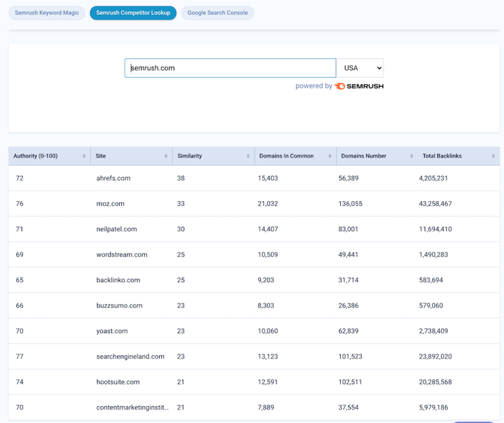The height and width of the screenshot is (423, 504).
Task: Click total backlinks value 1,490,283
Action: (x=433, y=254)
